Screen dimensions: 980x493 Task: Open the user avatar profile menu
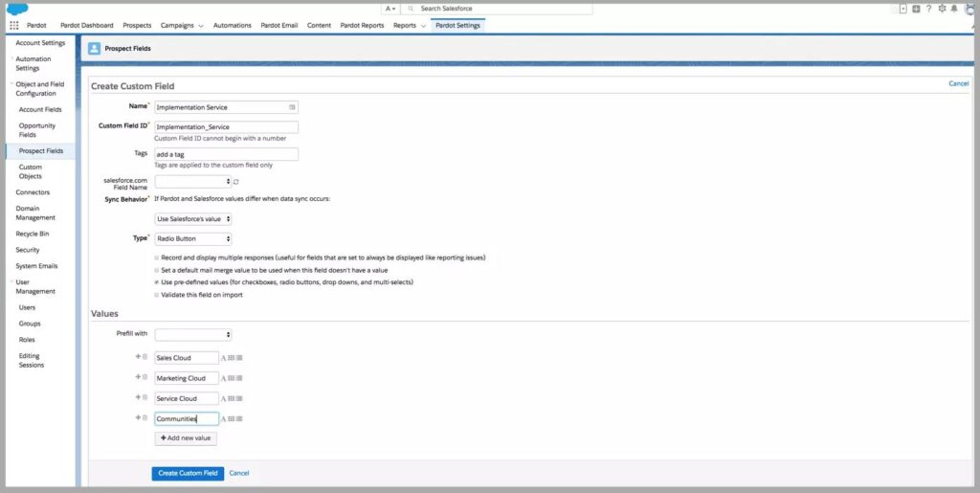[970, 9]
